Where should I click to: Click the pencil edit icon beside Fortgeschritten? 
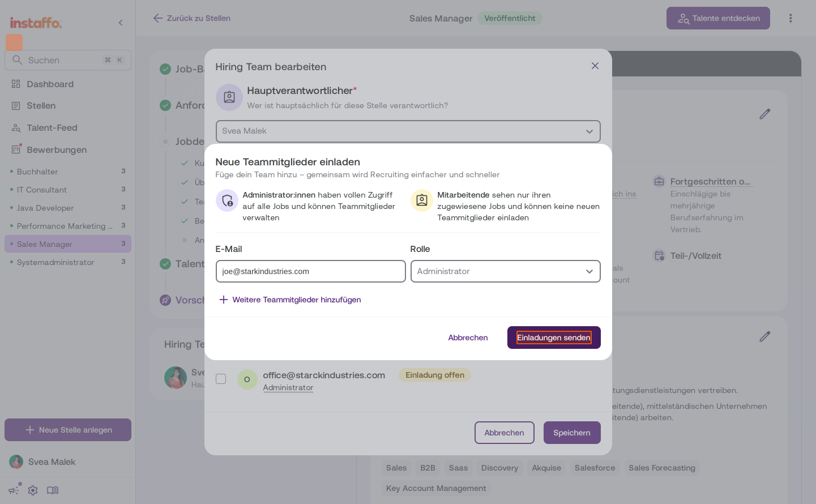coord(764,114)
